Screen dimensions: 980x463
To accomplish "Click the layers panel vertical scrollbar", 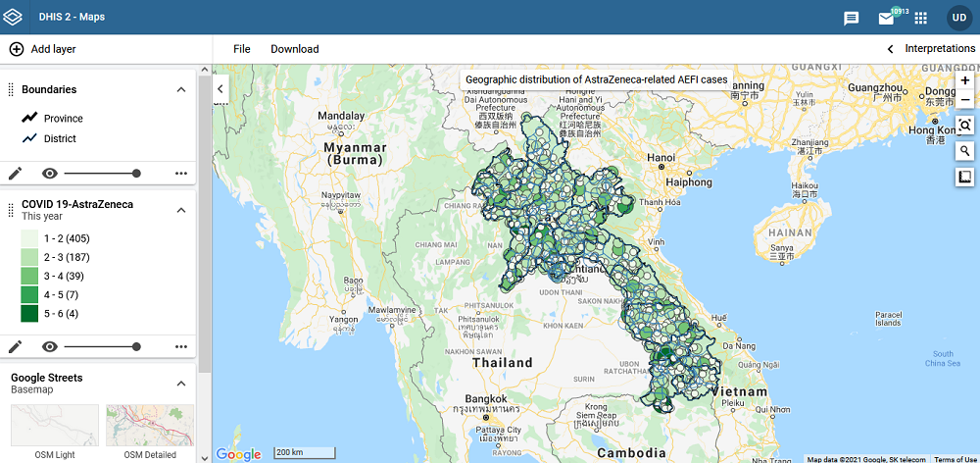I will [x=205, y=224].
